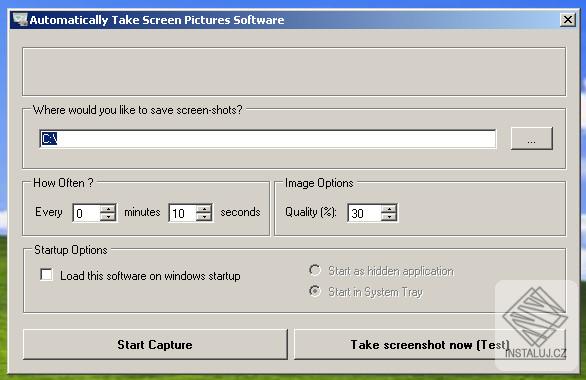Screen dimensions: 586x380
Task: Click the save path field showing C:\
Action: tap(268, 139)
